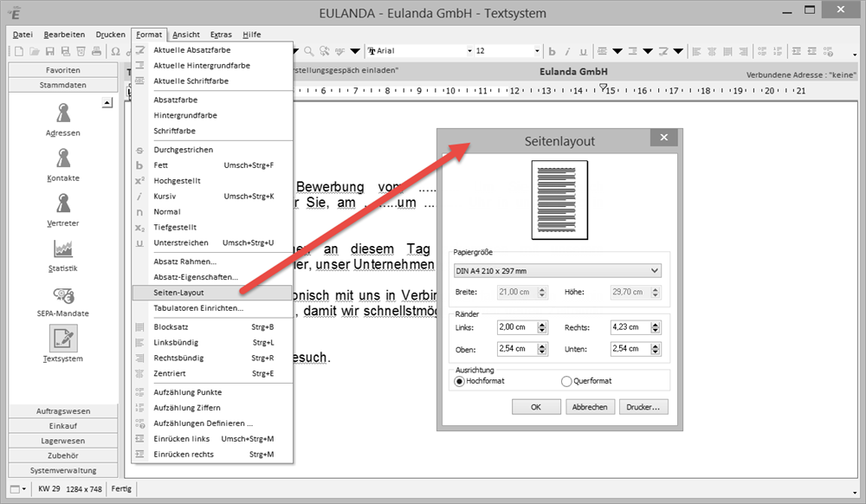
Task: Click the justify toolbar icon
Action: point(727,51)
